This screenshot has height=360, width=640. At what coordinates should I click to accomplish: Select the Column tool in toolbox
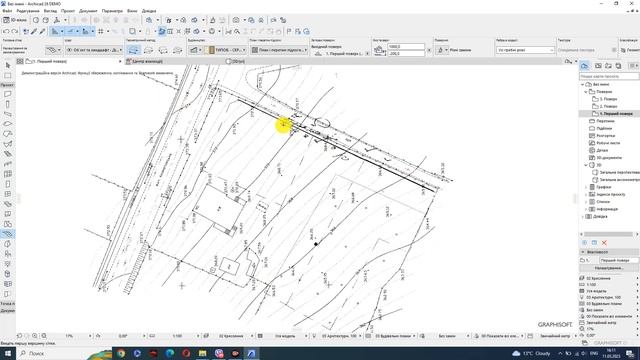click(8, 104)
